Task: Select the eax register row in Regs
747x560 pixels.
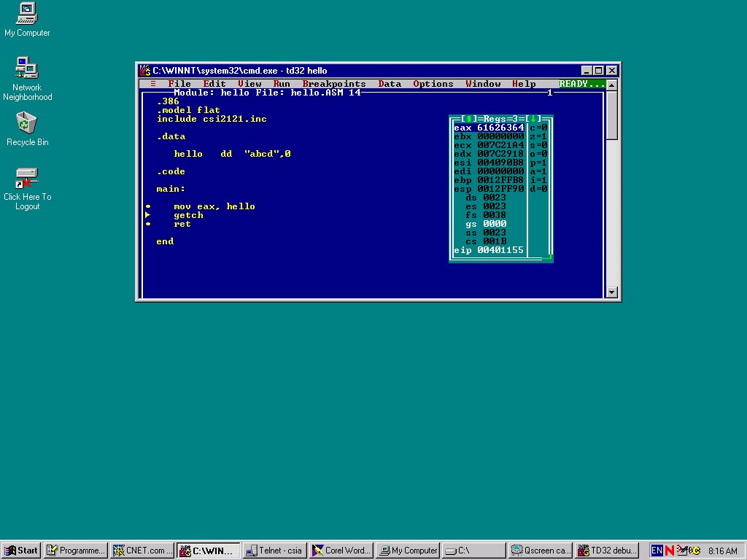Action: (489, 128)
